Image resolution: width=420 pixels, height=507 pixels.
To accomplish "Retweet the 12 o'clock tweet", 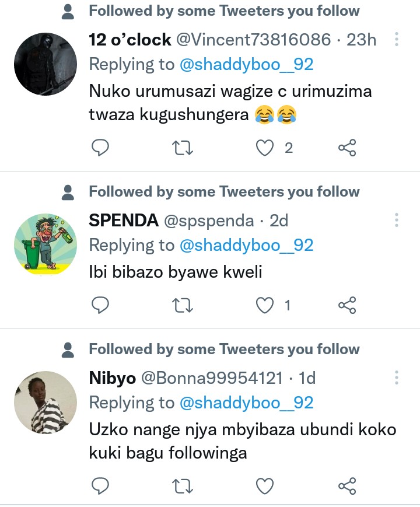I will pyautogui.click(x=183, y=148).
